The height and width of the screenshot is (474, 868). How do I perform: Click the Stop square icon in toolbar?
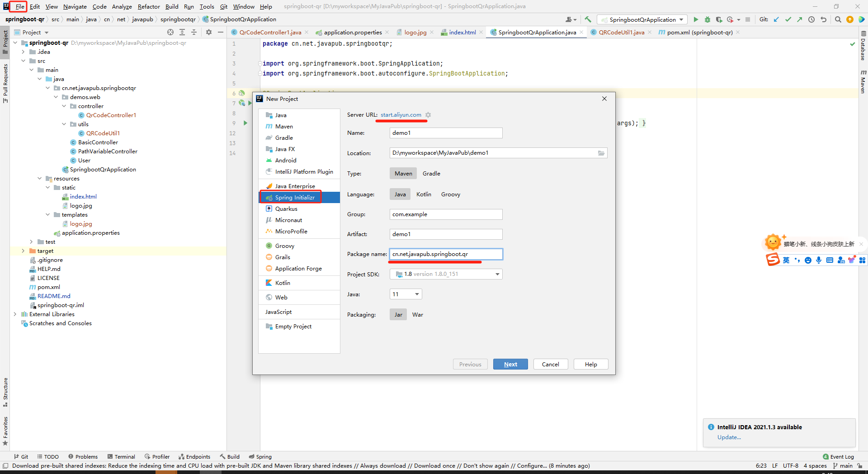(x=748, y=19)
